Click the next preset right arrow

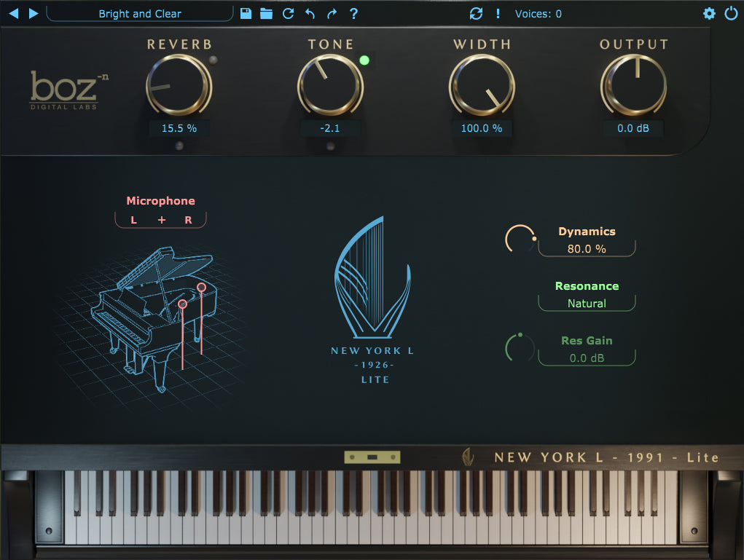33,13
